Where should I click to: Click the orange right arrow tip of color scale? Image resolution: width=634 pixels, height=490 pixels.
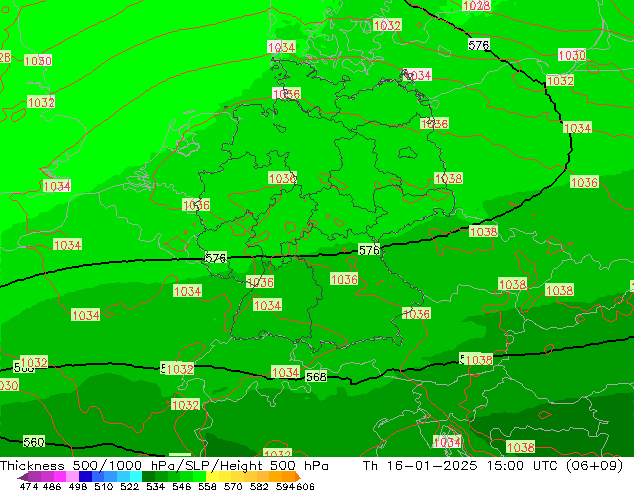tap(298, 477)
